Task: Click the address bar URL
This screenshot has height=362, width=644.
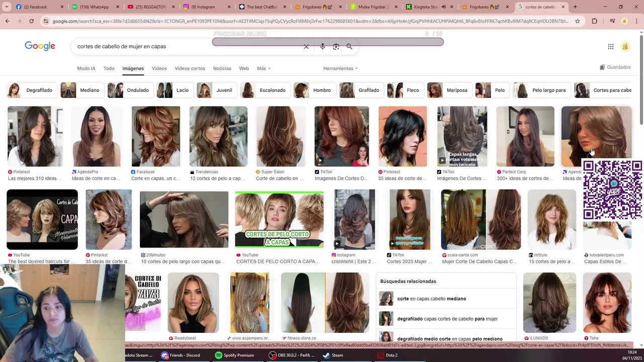Action: tap(311, 21)
